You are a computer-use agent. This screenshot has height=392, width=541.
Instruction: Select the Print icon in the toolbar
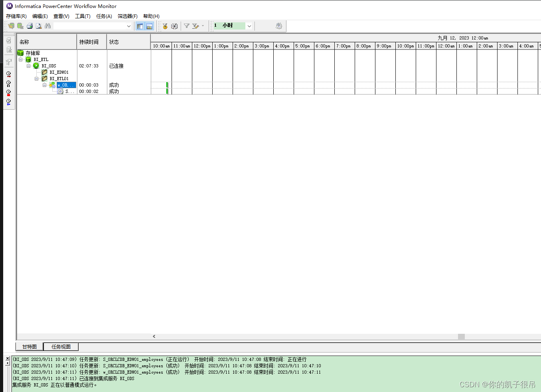pos(30,26)
